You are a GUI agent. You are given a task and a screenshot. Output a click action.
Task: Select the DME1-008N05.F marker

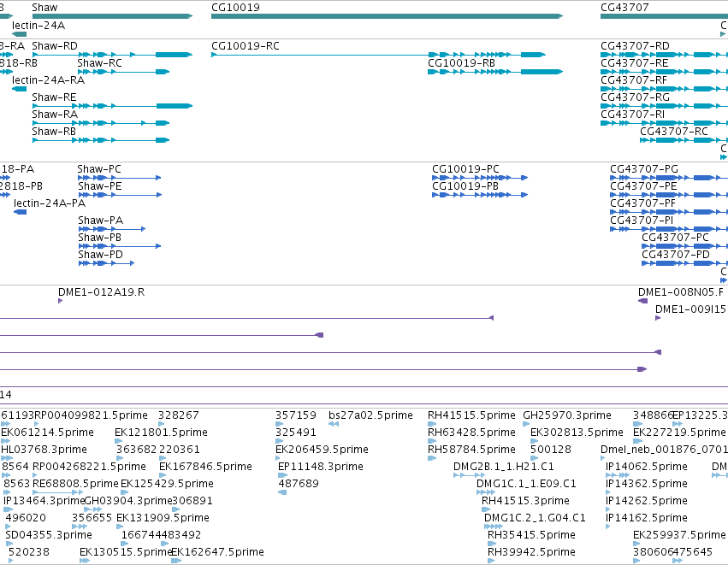tap(643, 301)
